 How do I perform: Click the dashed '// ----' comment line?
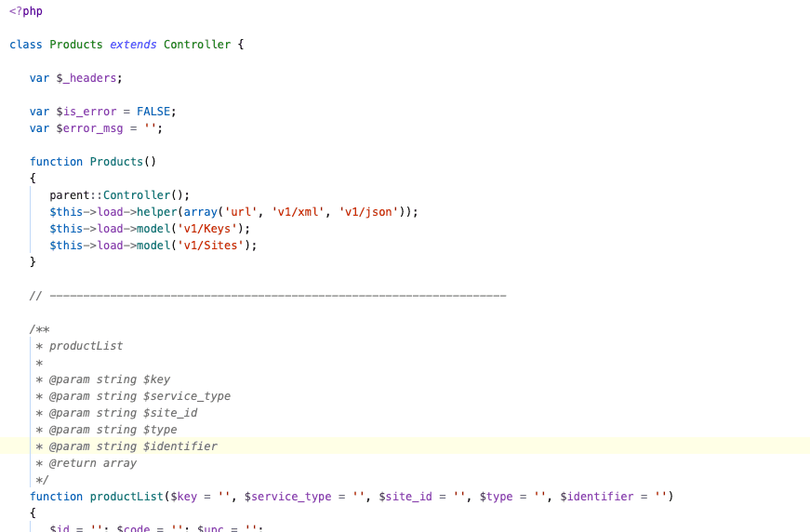268,296
